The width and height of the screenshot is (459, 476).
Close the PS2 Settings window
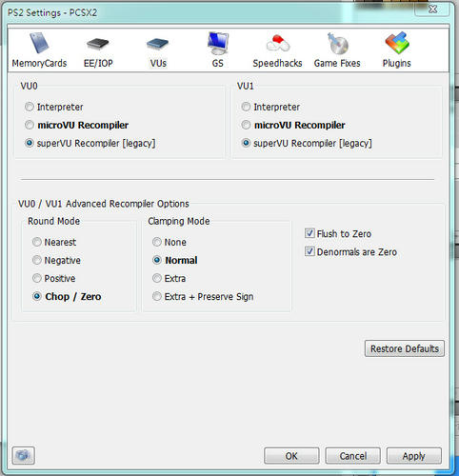pos(432,9)
